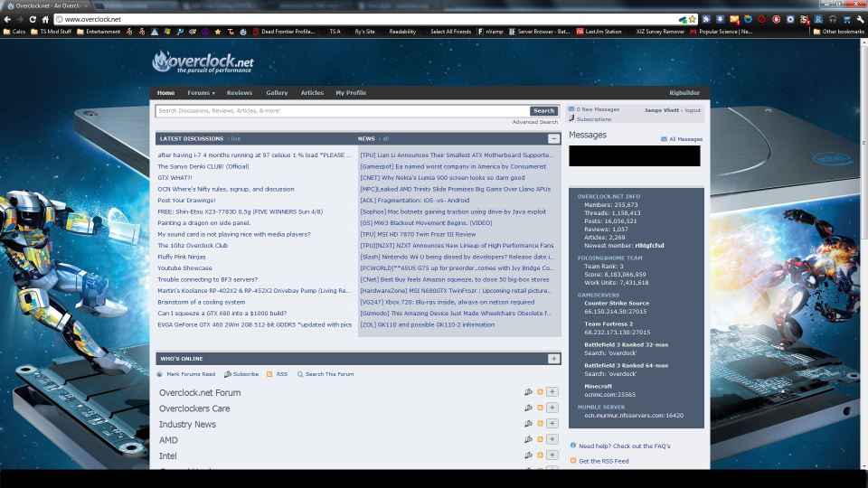Open 'The Sanyo Denki CLUB! (Official)' discussion
The image size is (868, 488).
tap(203, 166)
